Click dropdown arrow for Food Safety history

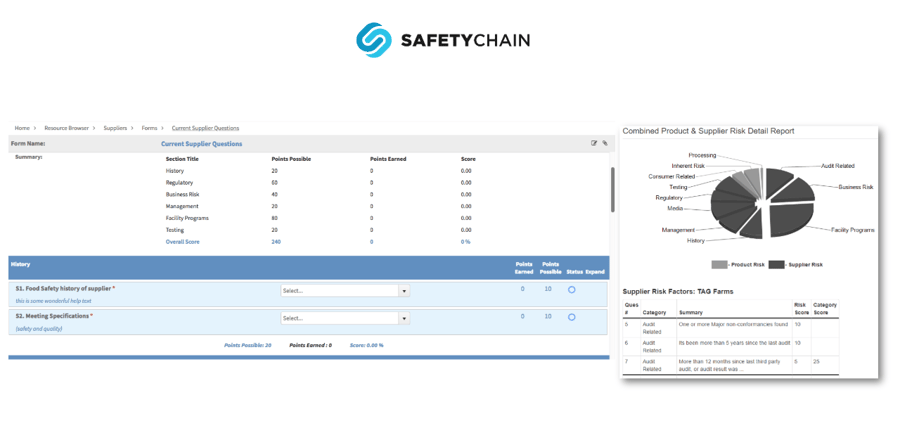tap(404, 291)
